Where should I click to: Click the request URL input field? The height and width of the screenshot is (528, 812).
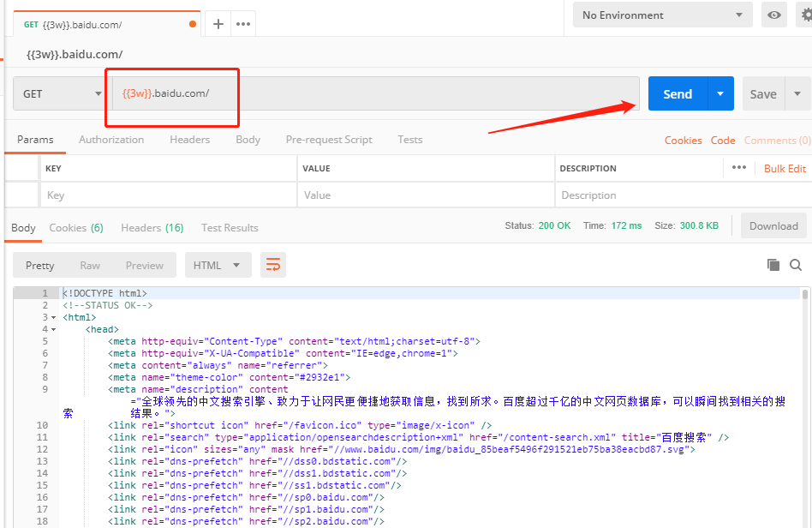(x=375, y=93)
